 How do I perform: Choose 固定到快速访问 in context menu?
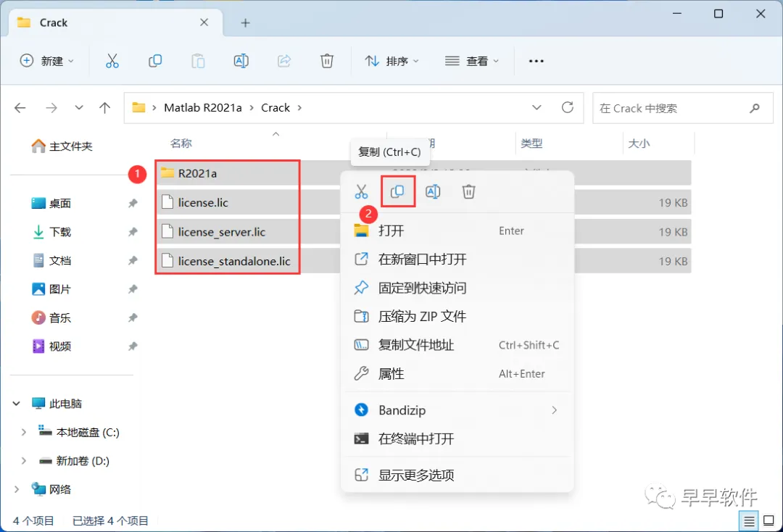(x=457, y=288)
